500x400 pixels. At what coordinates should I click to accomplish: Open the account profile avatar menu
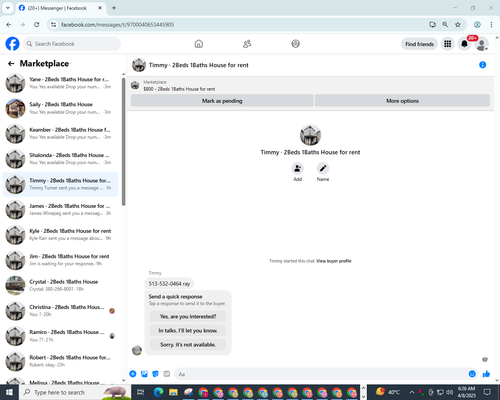[x=481, y=44]
